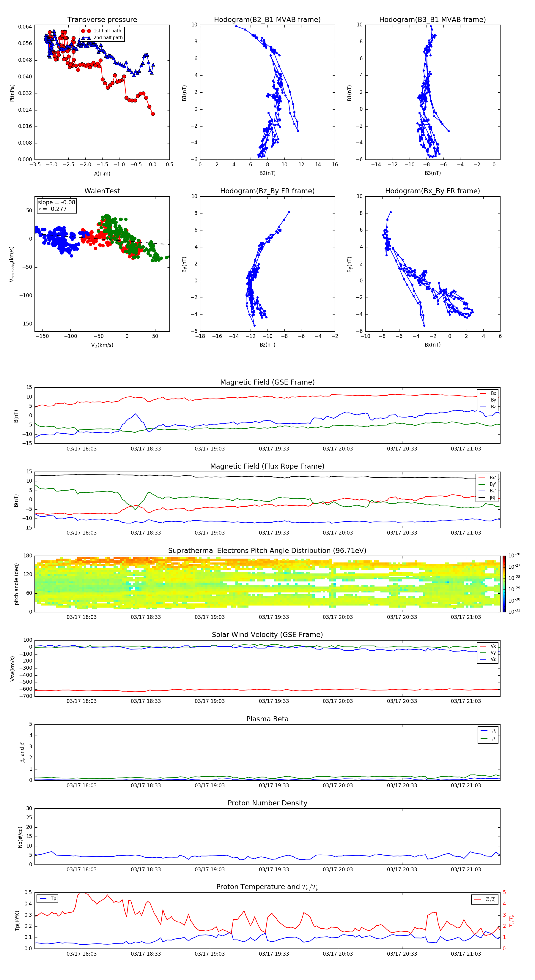The height and width of the screenshot is (980, 535).
Task: Click the 'Suprathermal Electrons Pitch Angle Distribution' title
Action: click(x=267, y=551)
